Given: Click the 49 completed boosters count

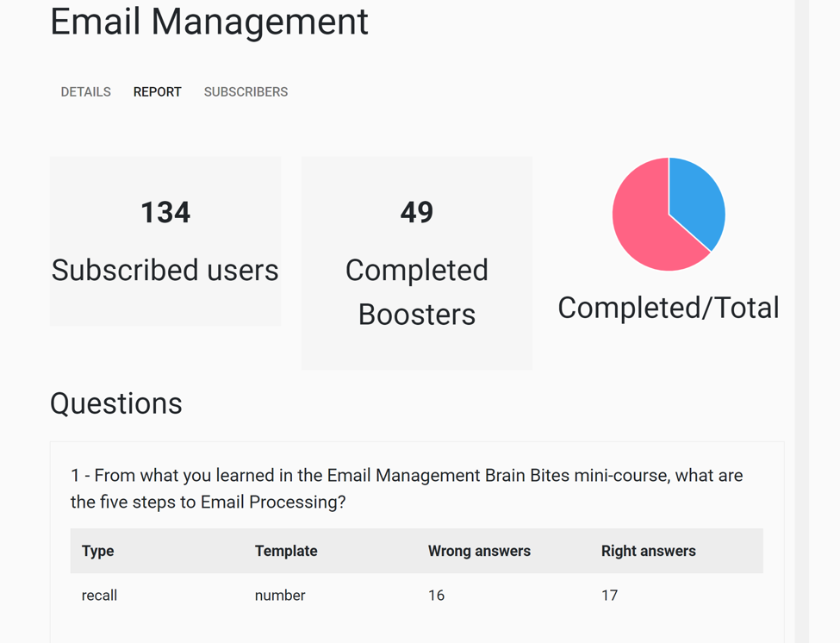Looking at the screenshot, I should 417,212.
